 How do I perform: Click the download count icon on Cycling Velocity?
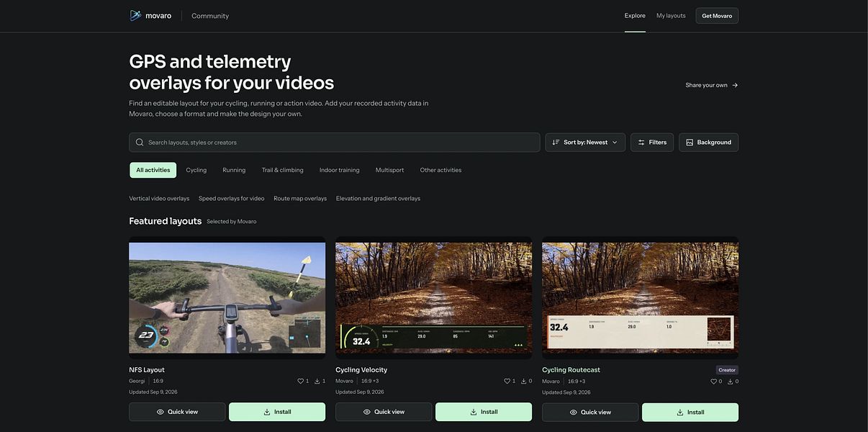[x=524, y=381]
